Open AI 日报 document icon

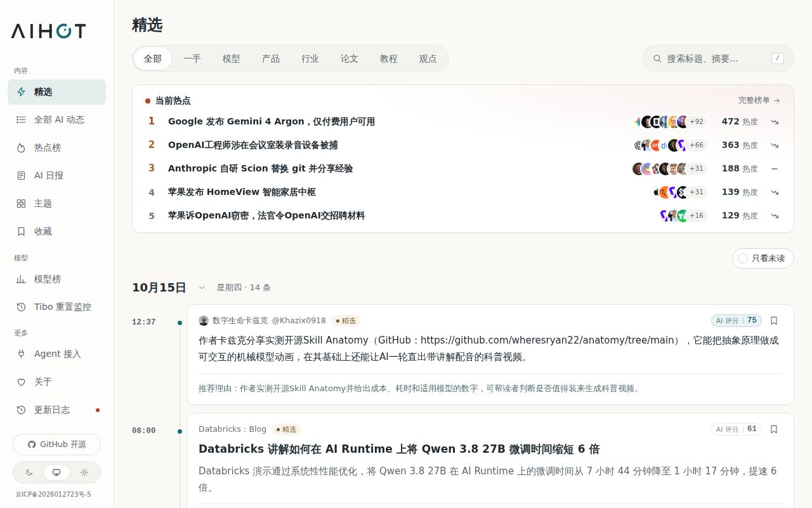[x=21, y=176]
